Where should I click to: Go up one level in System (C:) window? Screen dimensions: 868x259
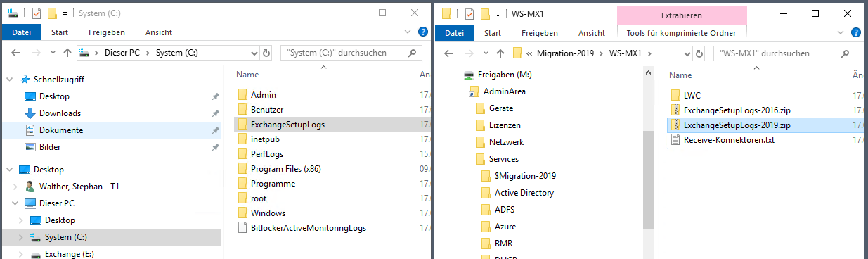(x=67, y=53)
